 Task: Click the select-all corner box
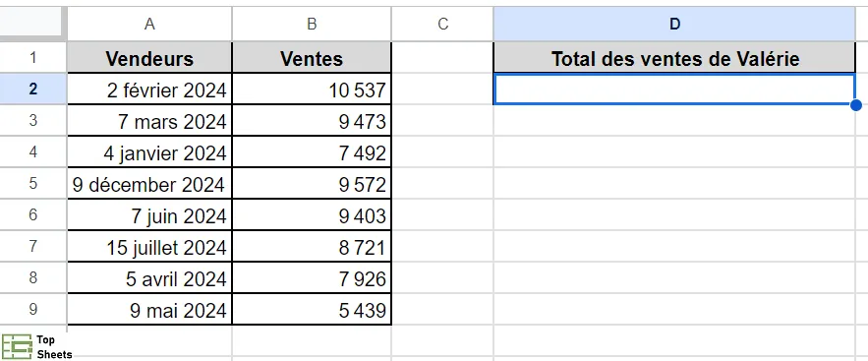coord(32,24)
